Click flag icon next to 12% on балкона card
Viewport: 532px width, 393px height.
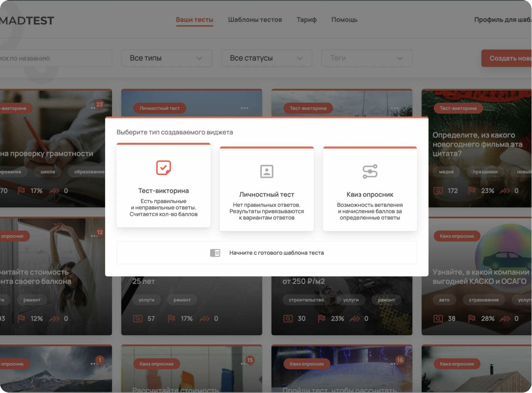(x=21, y=319)
